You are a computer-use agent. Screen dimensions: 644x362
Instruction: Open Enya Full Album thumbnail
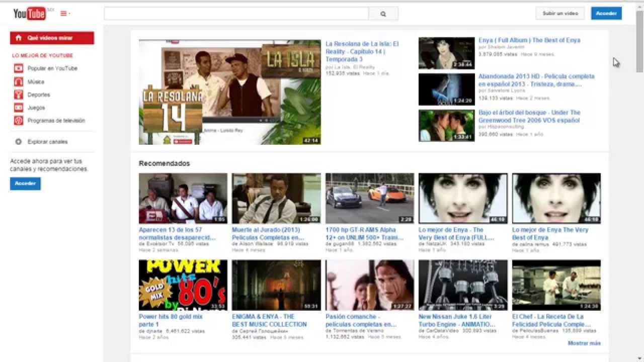pyautogui.click(x=446, y=53)
